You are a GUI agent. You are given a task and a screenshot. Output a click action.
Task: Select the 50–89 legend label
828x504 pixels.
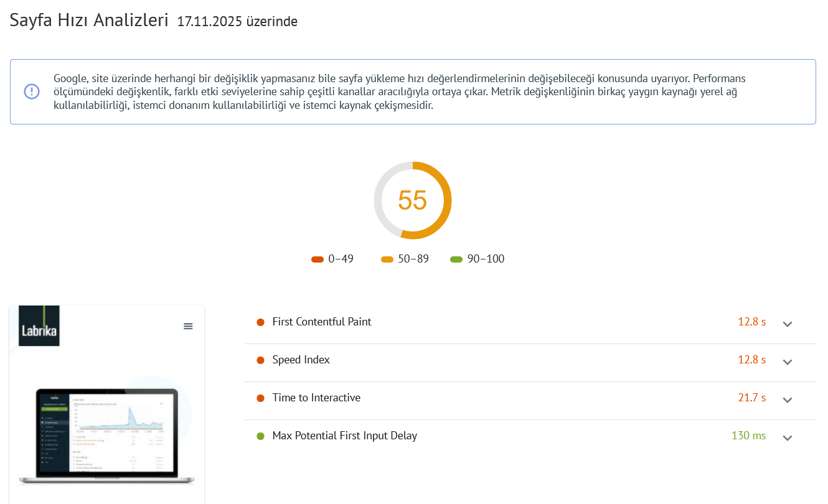[412, 259]
